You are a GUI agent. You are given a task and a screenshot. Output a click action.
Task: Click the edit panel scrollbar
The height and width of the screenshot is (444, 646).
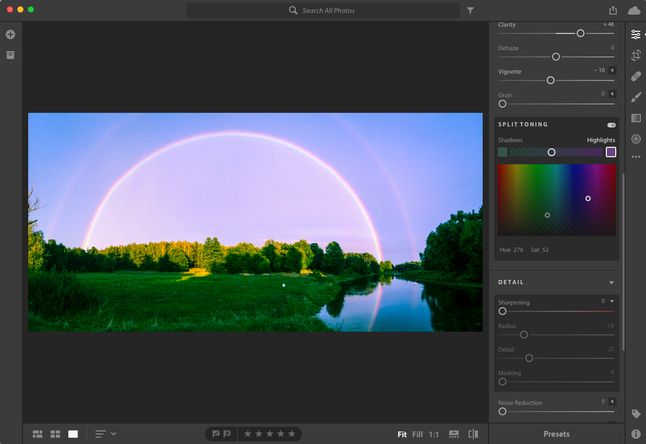pos(623,262)
